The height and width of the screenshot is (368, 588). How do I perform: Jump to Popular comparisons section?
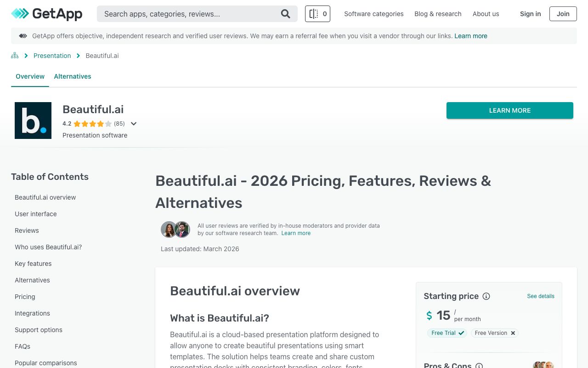click(46, 363)
